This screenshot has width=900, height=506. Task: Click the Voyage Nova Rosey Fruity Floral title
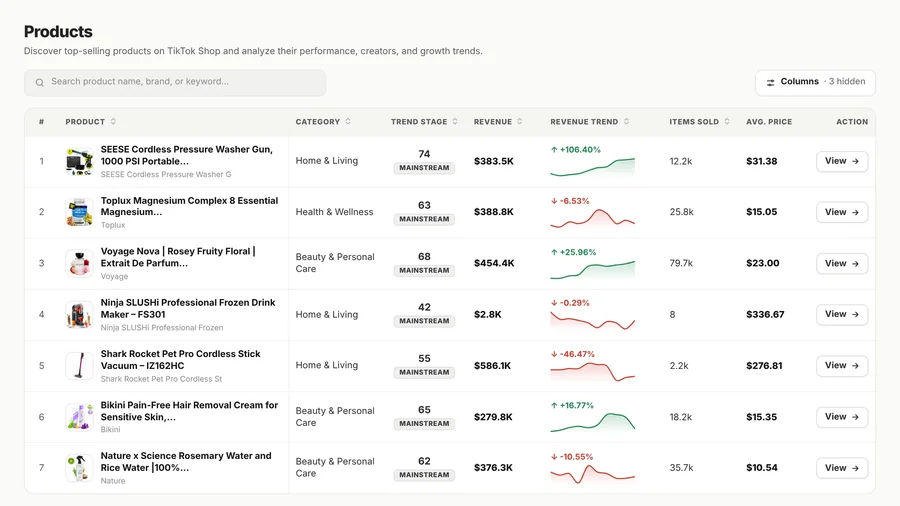[178, 258]
